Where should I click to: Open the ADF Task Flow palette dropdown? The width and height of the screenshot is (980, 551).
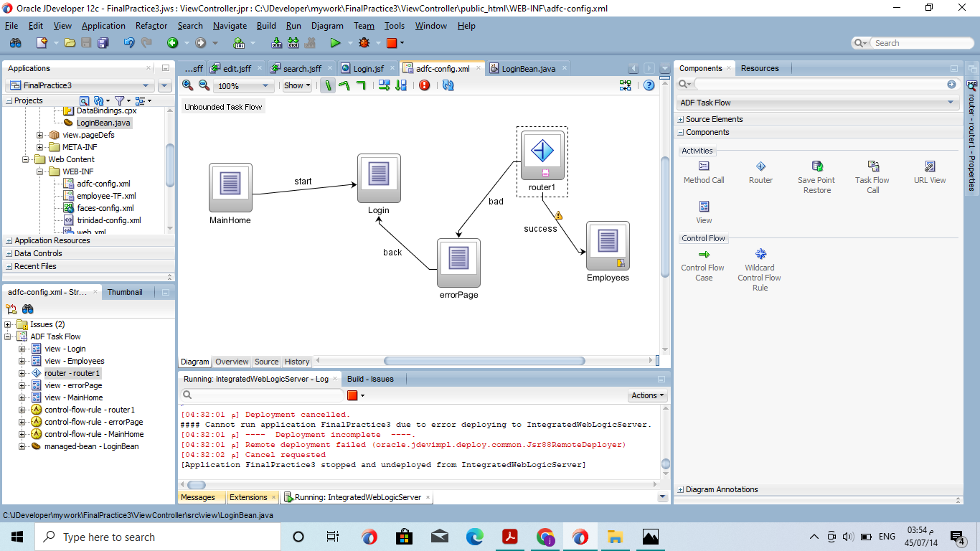pyautogui.click(x=818, y=103)
